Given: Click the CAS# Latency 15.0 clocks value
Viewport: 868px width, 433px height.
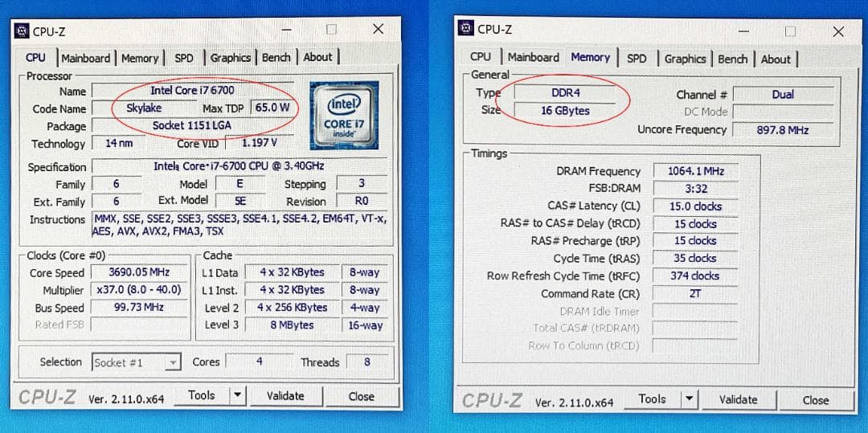Looking at the screenshot, I should click(695, 206).
